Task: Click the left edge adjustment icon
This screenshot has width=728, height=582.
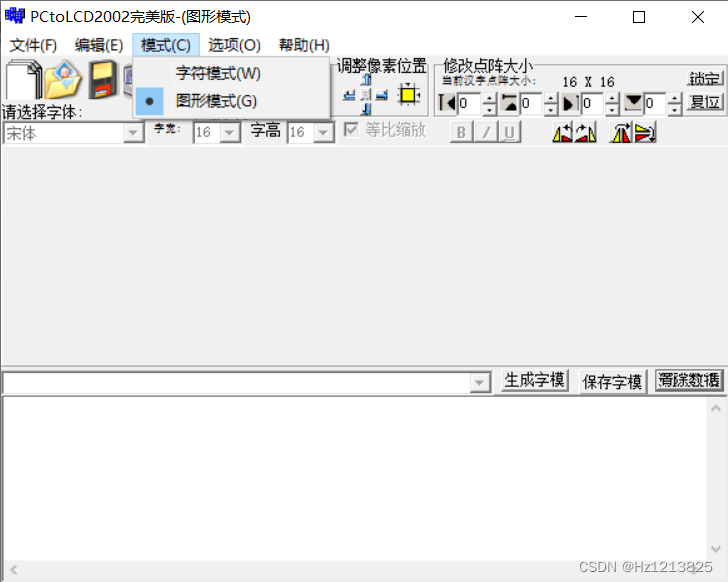Action: point(448,103)
